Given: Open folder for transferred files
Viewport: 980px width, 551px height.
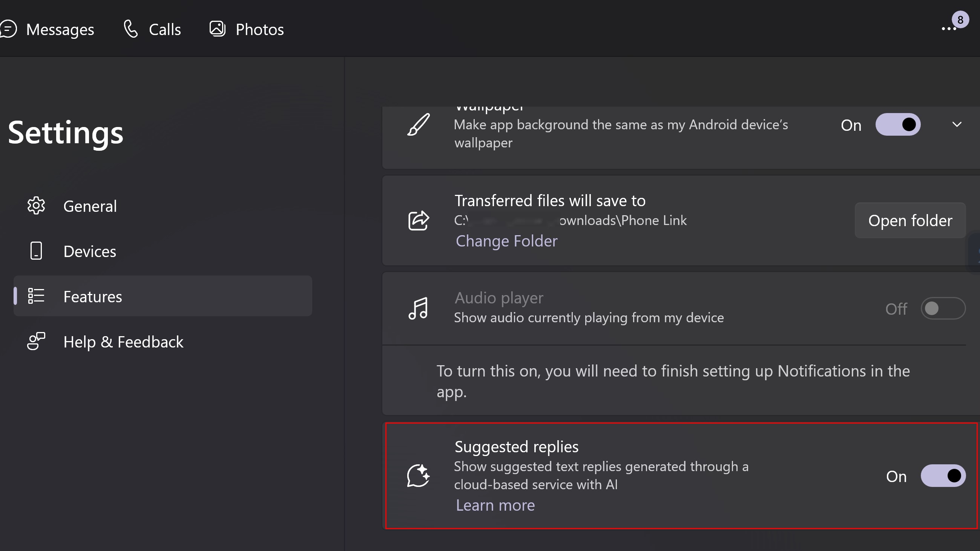Looking at the screenshot, I should [x=910, y=220].
